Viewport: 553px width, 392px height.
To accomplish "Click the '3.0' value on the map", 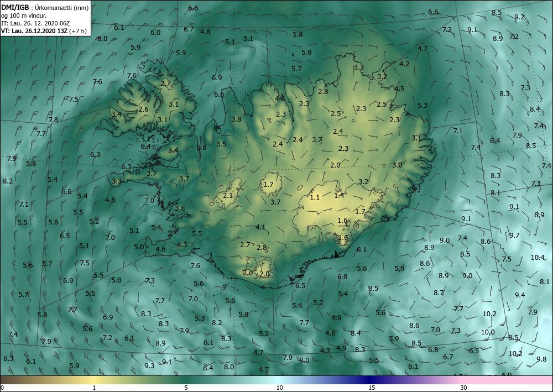I will (397, 165).
